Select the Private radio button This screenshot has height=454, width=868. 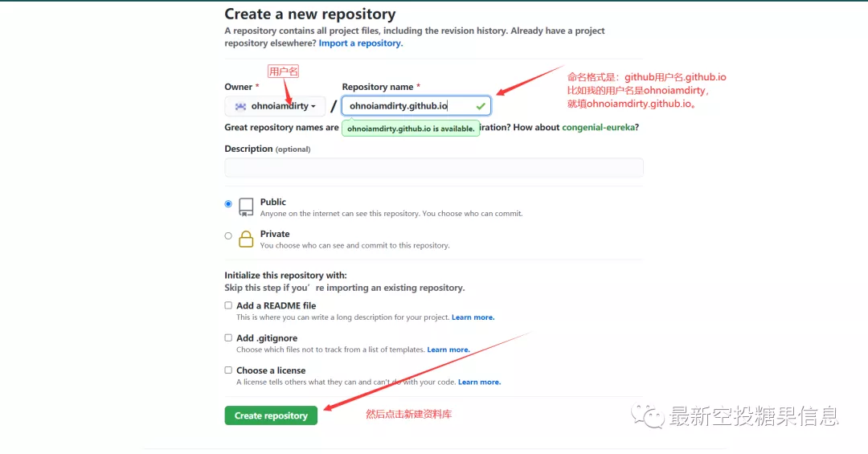(x=228, y=236)
